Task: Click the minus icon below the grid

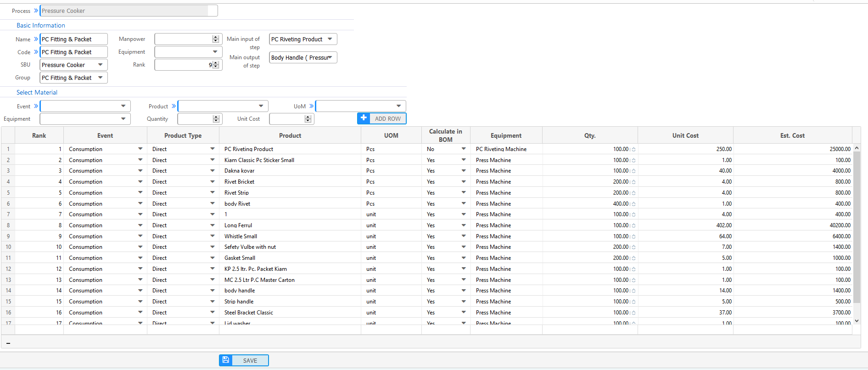Action: pos(8,343)
